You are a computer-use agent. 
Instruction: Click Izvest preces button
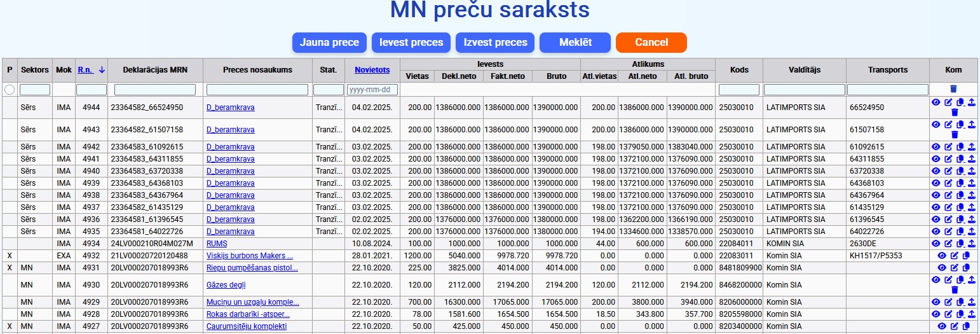[x=495, y=43]
